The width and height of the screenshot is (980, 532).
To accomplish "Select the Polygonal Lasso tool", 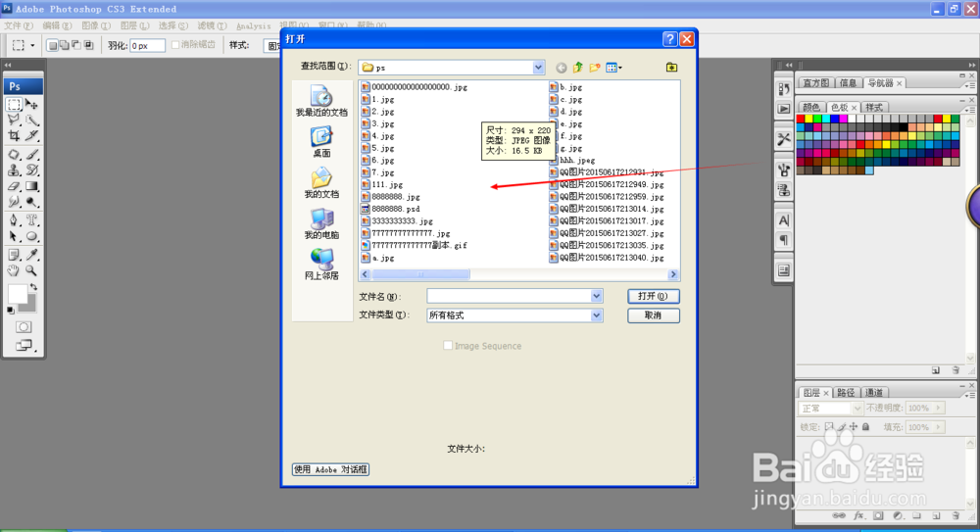I will 14,120.
